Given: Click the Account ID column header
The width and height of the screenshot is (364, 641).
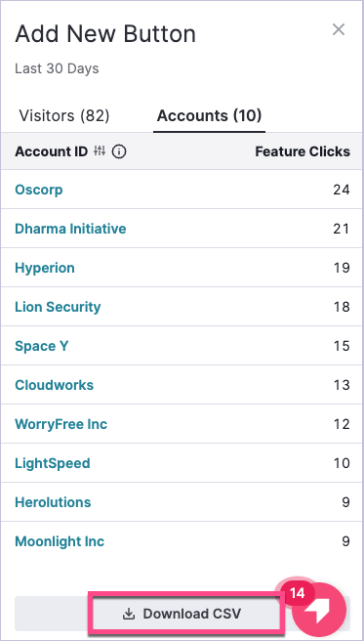Looking at the screenshot, I should 51,151.
